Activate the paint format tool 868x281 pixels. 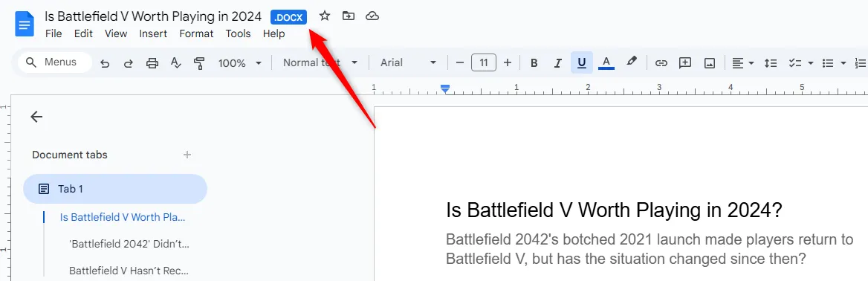pyautogui.click(x=199, y=63)
